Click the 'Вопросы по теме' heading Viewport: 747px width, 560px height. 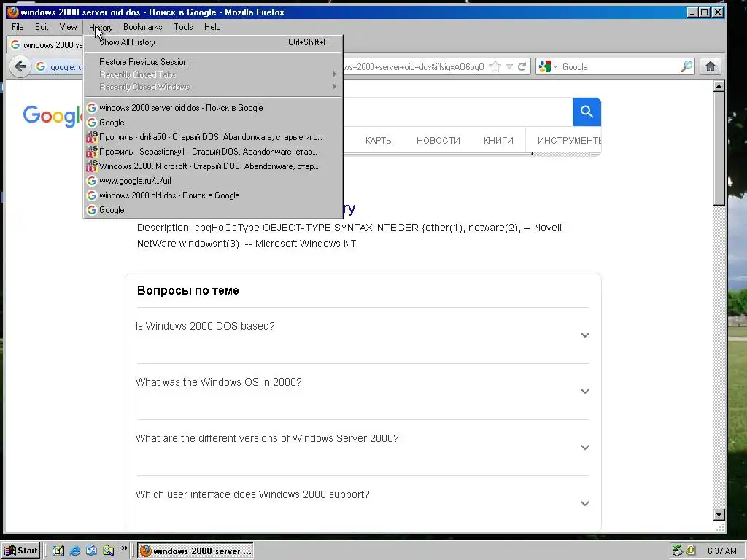187,290
